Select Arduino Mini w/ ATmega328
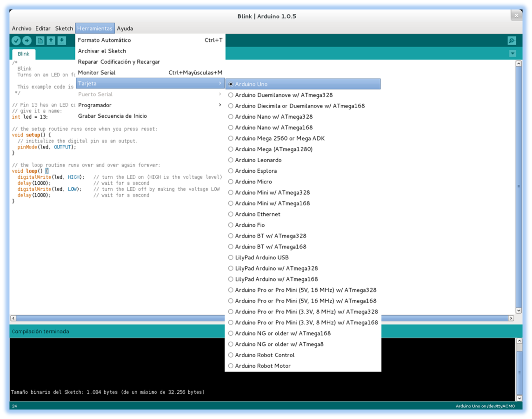Screen dimensions: 532x419 click(x=303, y=193)
